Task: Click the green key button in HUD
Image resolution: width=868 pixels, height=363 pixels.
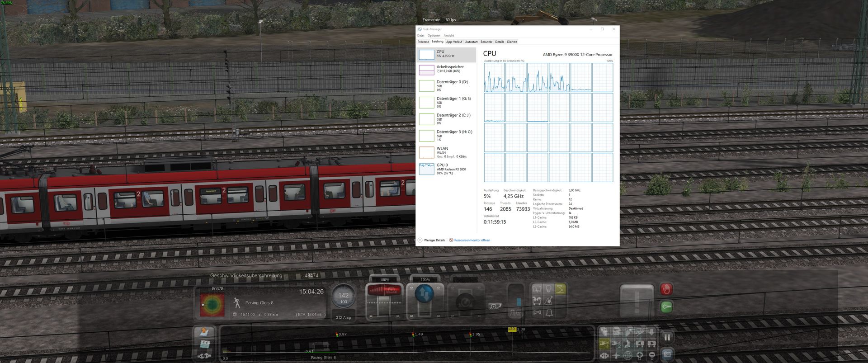Action: [666, 307]
